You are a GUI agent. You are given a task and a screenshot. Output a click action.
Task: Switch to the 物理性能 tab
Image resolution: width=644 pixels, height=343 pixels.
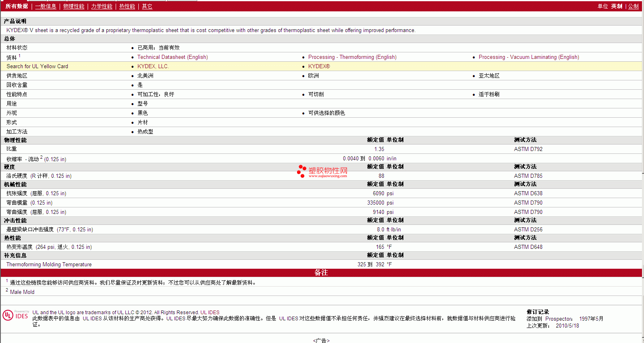click(x=73, y=6)
